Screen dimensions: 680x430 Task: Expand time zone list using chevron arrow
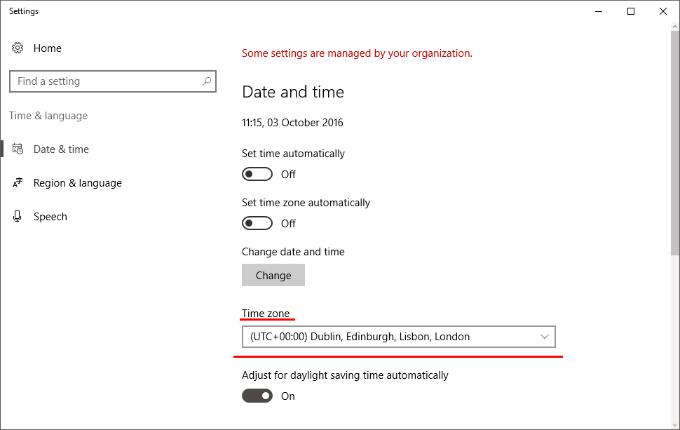pos(544,337)
